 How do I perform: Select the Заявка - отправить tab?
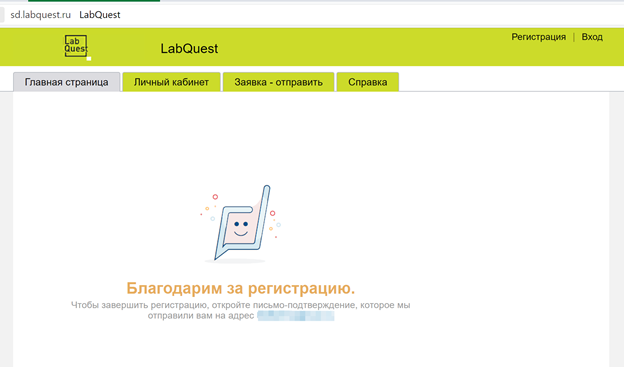pos(278,82)
